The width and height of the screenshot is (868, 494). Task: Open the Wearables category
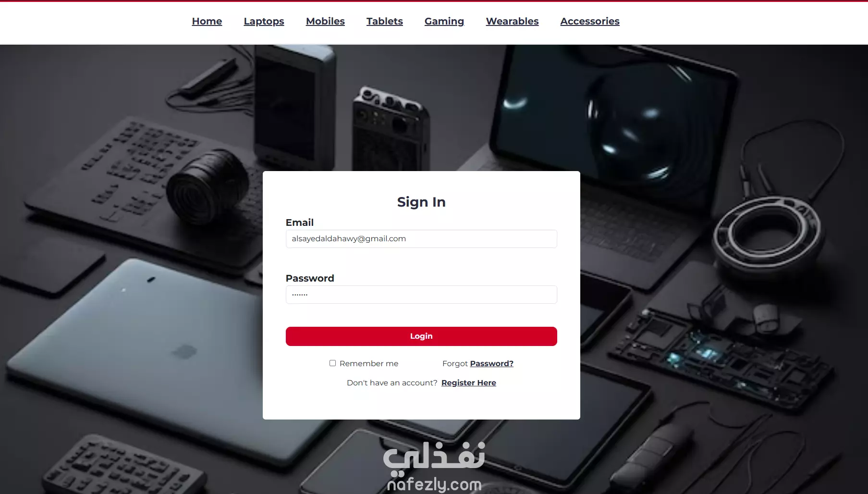tap(512, 21)
